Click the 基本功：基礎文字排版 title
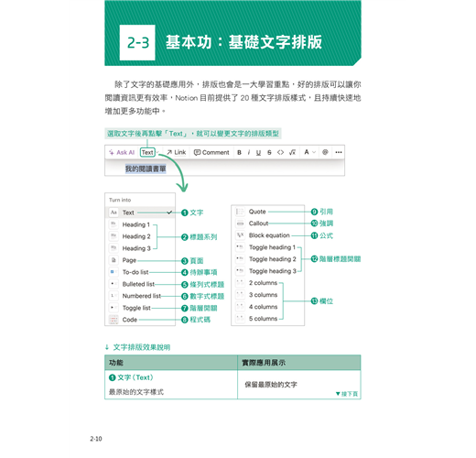476x458 pixels. pyautogui.click(x=243, y=42)
